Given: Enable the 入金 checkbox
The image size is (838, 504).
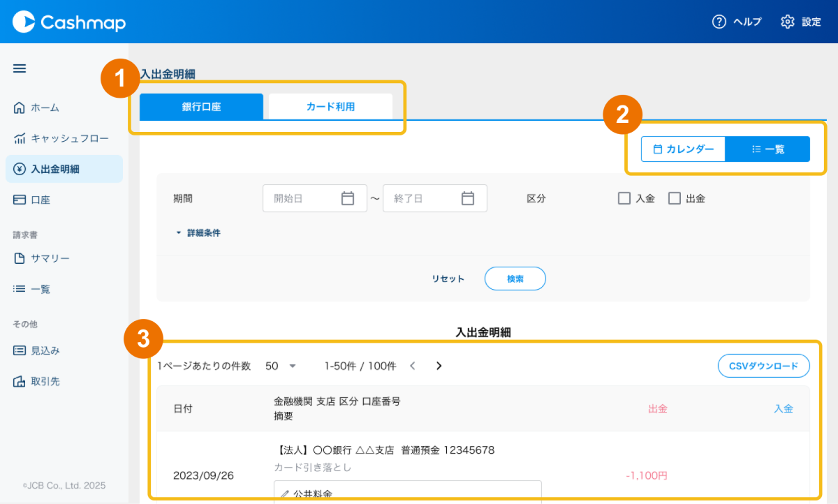Looking at the screenshot, I should (x=624, y=198).
